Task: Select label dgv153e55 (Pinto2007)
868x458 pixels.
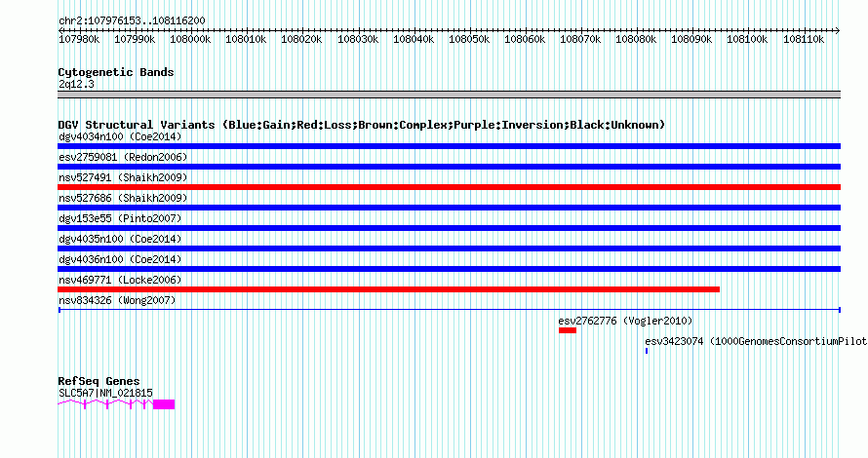Action: tap(120, 218)
